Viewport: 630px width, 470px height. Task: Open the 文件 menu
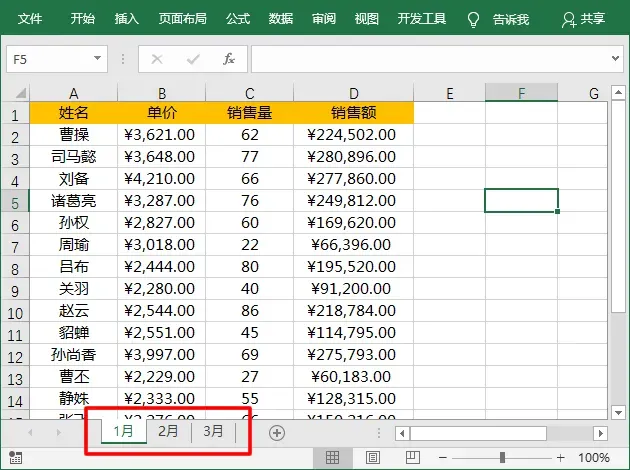(x=30, y=19)
